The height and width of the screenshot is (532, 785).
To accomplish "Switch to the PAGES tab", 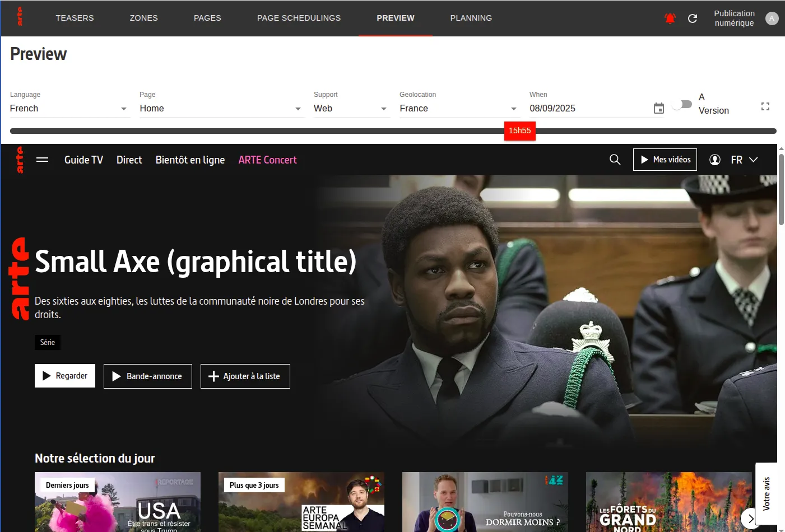I will [207, 18].
